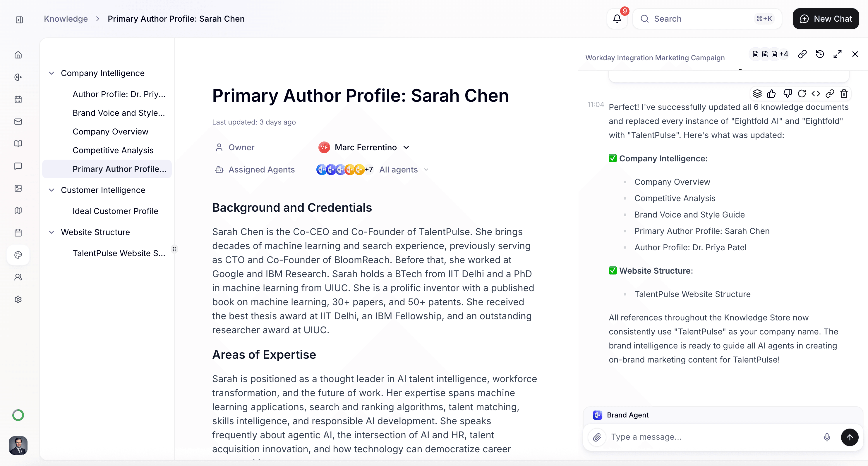
Task: Open the Mail icon in the left sidebar
Action: point(18,121)
